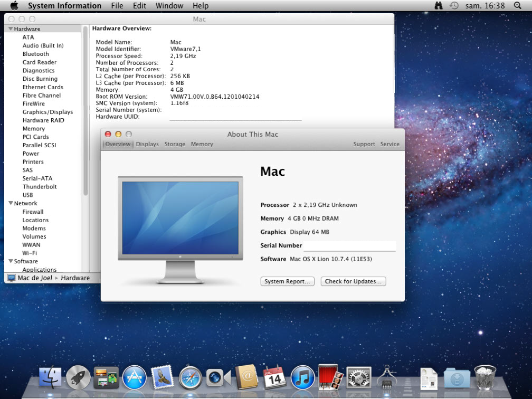Select Fibre Channel in the sidebar
The height and width of the screenshot is (399, 532).
[x=42, y=96]
